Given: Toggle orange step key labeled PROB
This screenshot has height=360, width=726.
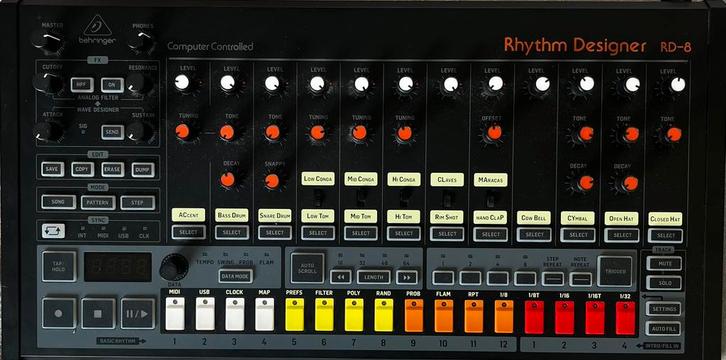Looking at the screenshot, I should 414,316.
